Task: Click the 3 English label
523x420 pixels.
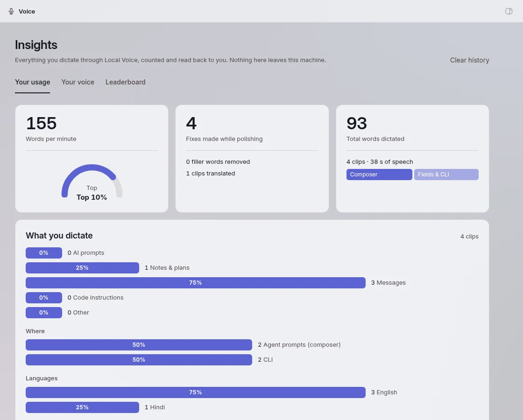Action: pos(384,392)
